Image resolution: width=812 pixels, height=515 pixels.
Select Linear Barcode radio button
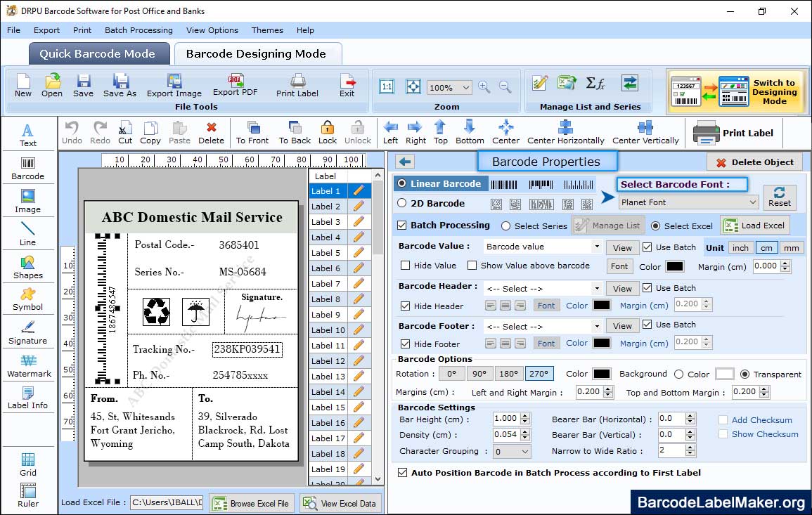(x=402, y=184)
